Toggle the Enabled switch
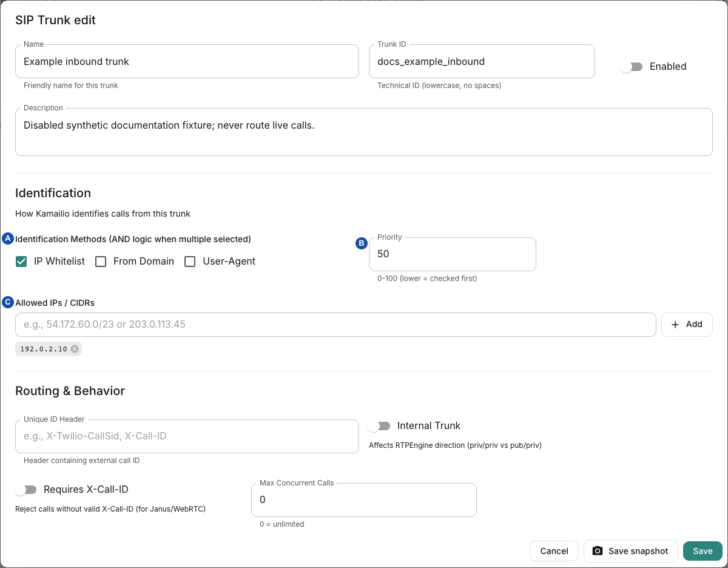Image resolution: width=728 pixels, height=568 pixels. pyautogui.click(x=632, y=67)
